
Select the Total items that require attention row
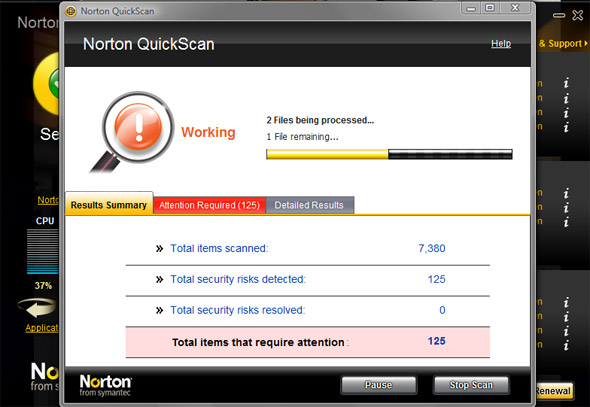click(x=307, y=342)
